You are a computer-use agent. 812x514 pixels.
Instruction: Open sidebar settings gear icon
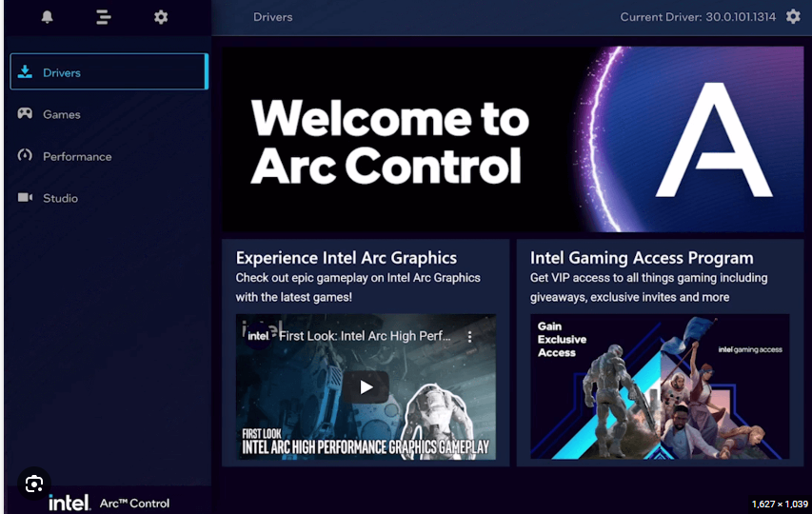pyautogui.click(x=161, y=17)
